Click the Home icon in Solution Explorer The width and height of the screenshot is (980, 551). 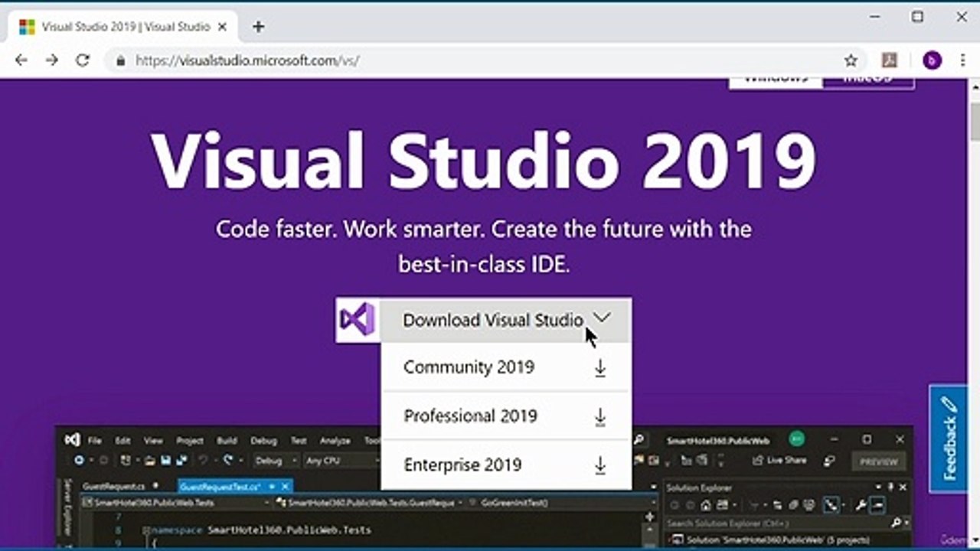point(705,505)
